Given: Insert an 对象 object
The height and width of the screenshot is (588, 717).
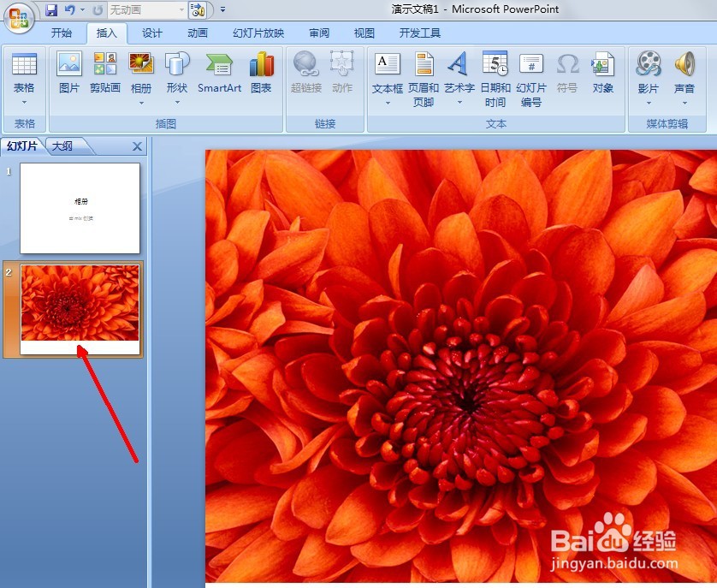Looking at the screenshot, I should (x=602, y=72).
